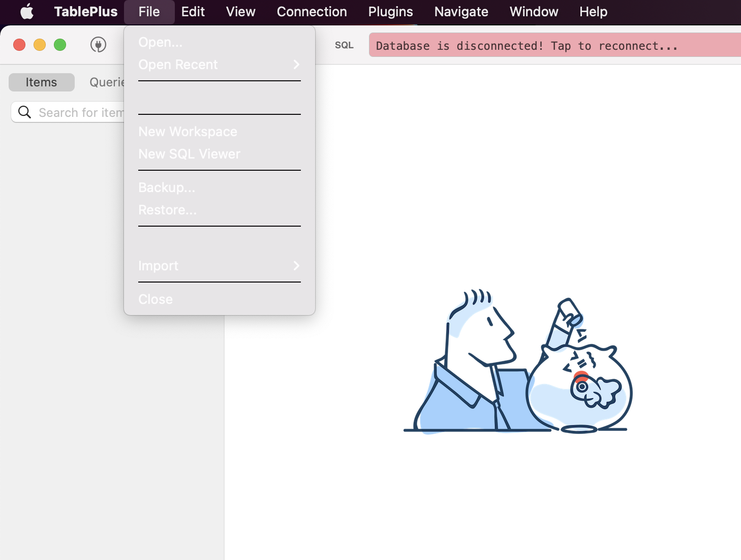
Task: Close the File menu in menu bar
Action: point(149,12)
